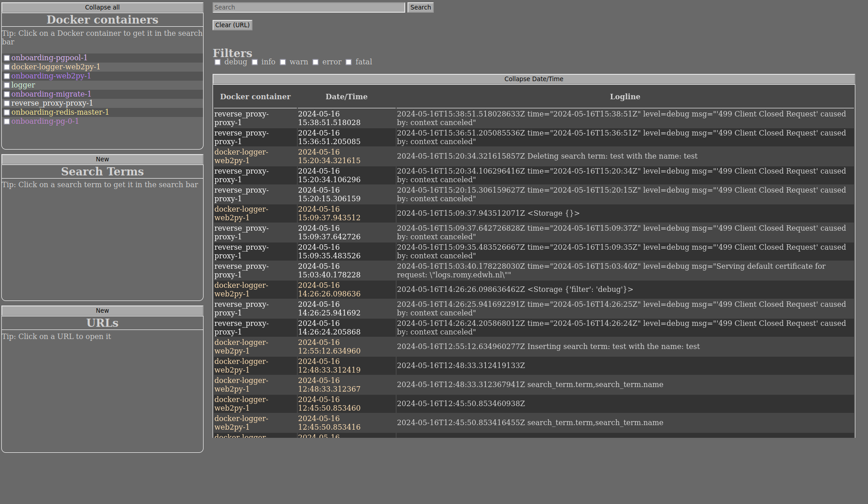Click the 'Deleting search term: test' logline
Screen dimensions: 868x504
pyautogui.click(x=625, y=156)
